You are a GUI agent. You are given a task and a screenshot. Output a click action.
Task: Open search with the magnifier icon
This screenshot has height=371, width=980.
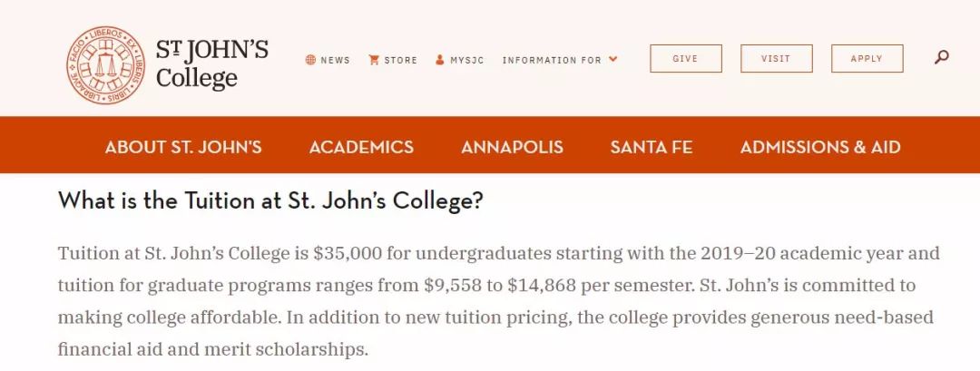942,58
